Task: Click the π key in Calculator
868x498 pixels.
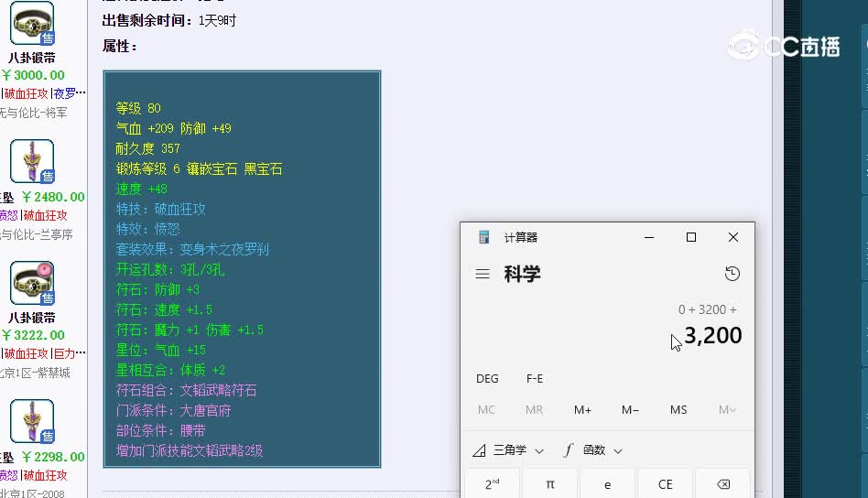Action: coord(549,484)
